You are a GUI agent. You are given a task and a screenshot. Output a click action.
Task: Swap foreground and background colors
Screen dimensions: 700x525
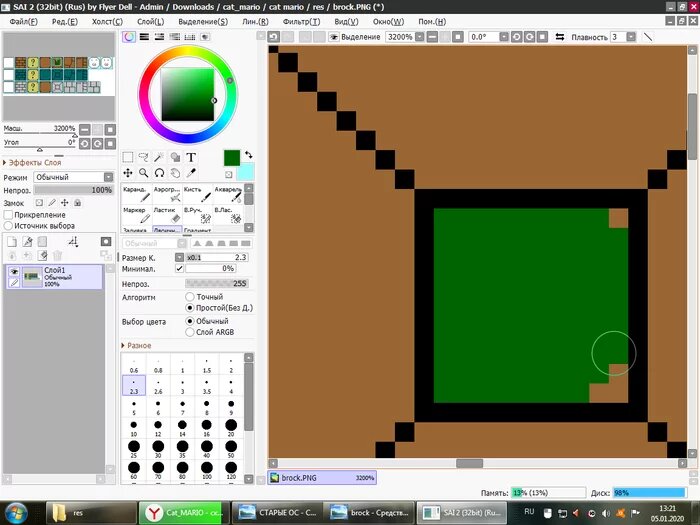[249, 155]
